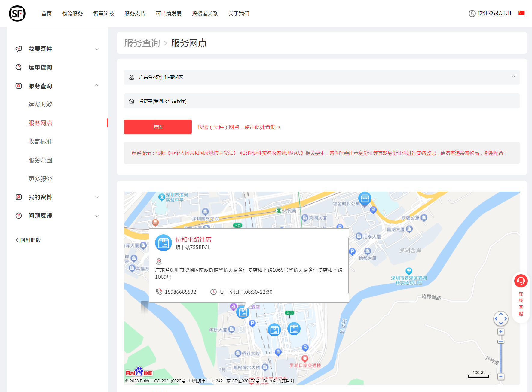
Task: Open the online customer service headset icon
Action: (521, 281)
